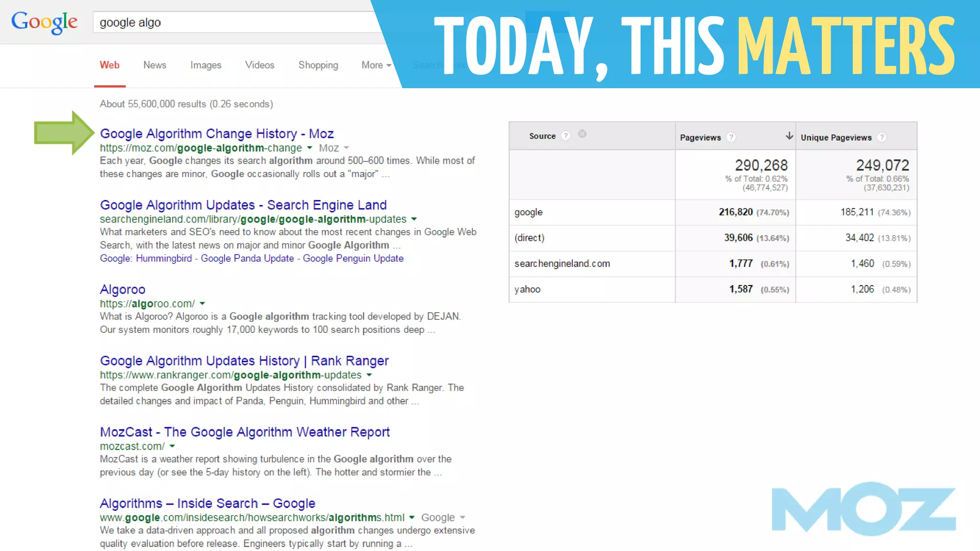The width and height of the screenshot is (980, 551).
Task: Open Google Algorithm Change History - Moz result
Action: [217, 133]
